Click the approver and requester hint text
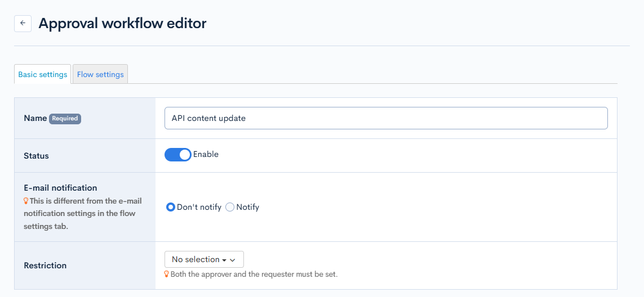This screenshot has width=644, height=297. [254, 274]
